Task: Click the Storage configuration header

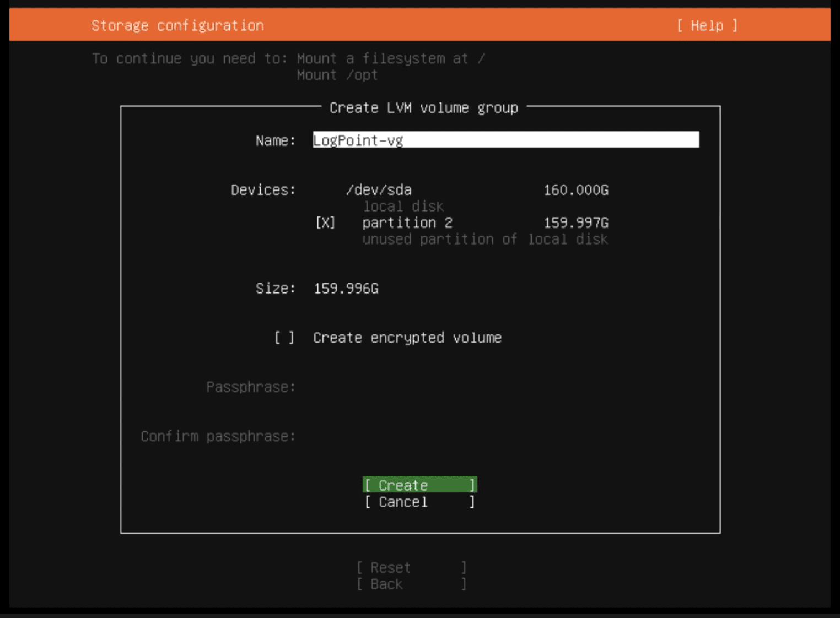Action: click(x=177, y=25)
